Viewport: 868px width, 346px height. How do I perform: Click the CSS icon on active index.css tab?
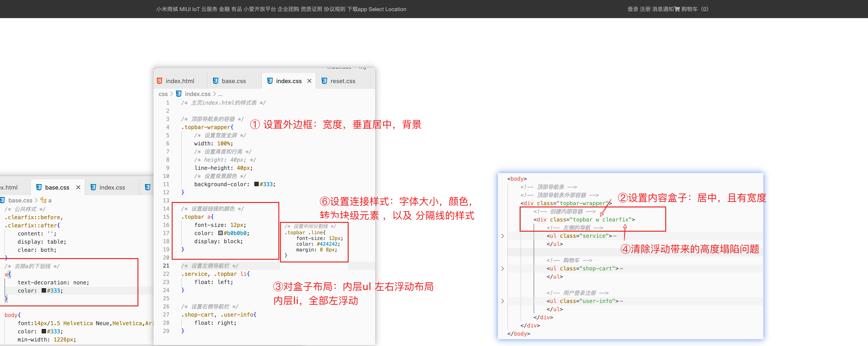click(x=270, y=81)
